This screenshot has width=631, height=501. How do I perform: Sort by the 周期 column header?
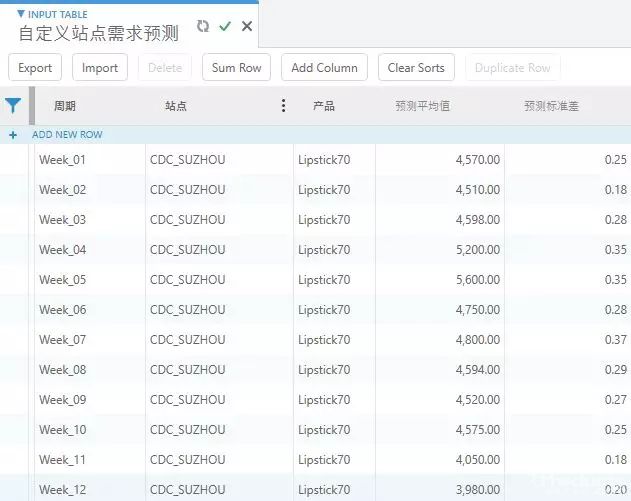coord(65,106)
